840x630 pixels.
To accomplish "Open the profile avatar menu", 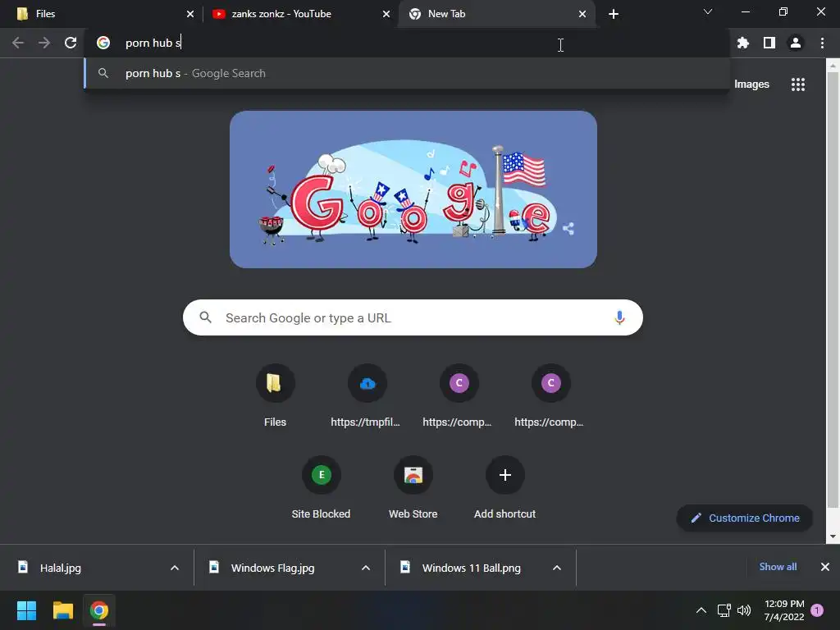I will 796,43.
